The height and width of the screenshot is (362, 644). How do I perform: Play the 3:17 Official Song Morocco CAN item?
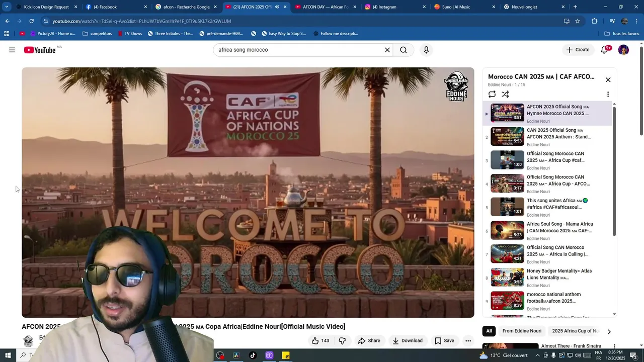pyautogui.click(x=547, y=184)
